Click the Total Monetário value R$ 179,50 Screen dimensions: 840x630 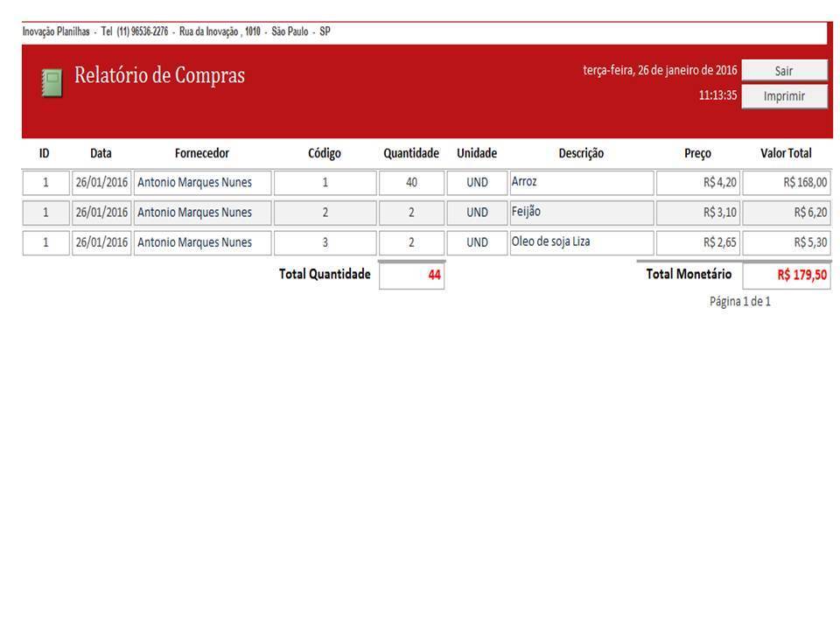pos(787,276)
